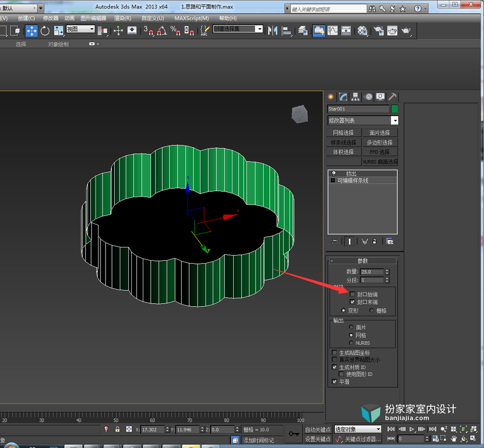Click the Remove Modifier trash icon
Image resolution: width=484 pixels, height=448 pixels.
point(375,241)
